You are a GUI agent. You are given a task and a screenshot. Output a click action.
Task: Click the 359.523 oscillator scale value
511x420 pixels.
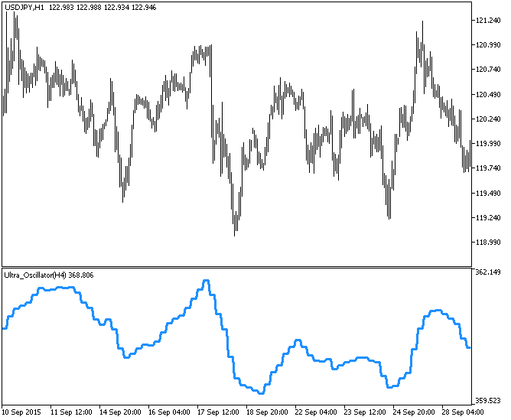[487, 400]
